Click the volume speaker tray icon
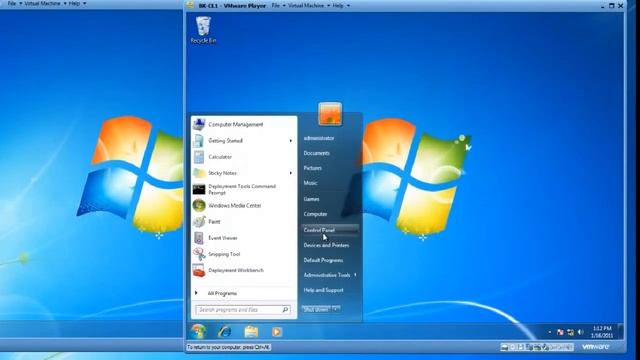640x360 pixels. coord(580,332)
